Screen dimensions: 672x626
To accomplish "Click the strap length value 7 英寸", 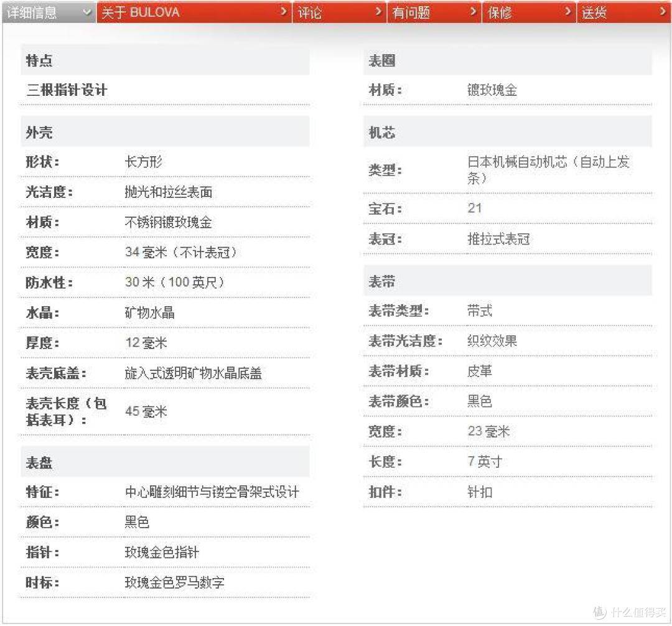I will (485, 462).
